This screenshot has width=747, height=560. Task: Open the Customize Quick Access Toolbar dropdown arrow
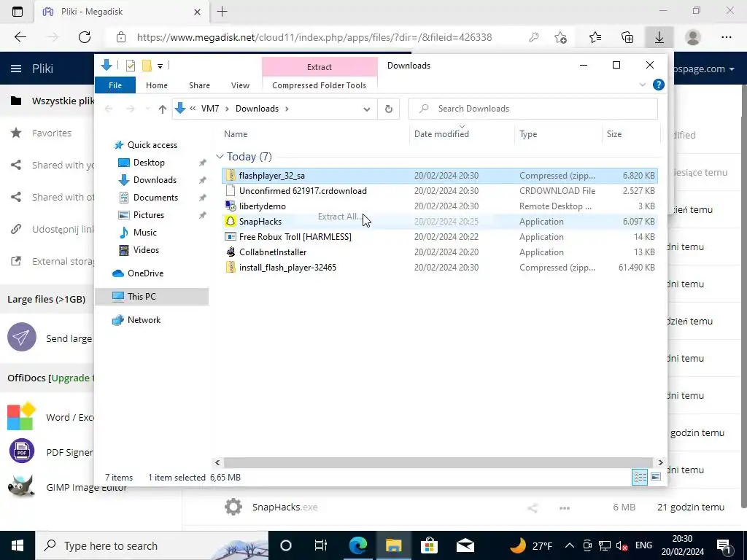point(160,66)
